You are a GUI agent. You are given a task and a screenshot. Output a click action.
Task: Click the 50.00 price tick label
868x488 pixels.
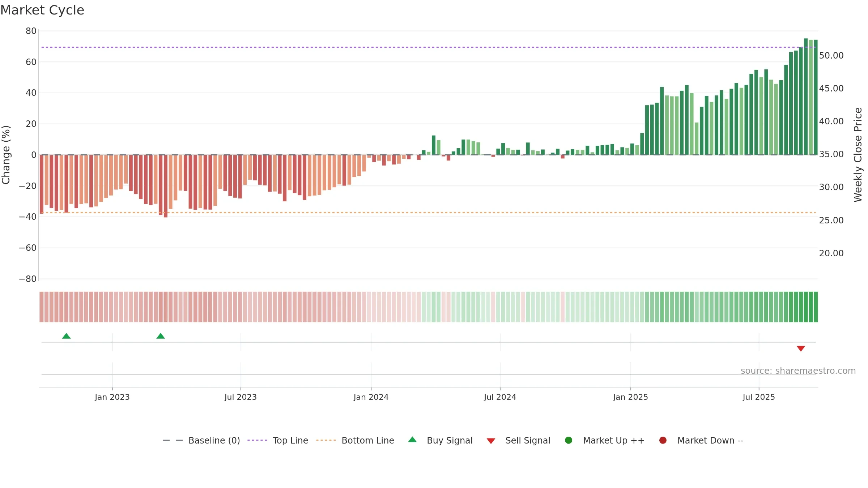[831, 56]
